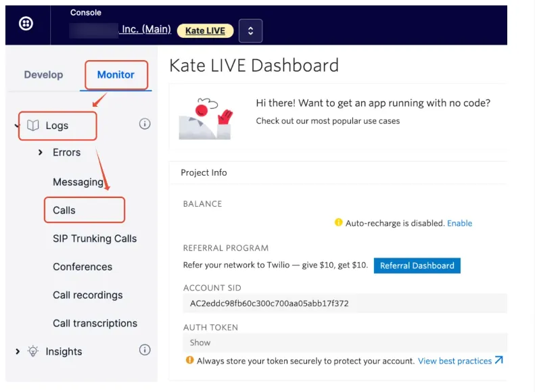Click the Console label in header
Viewport: 535px width, 392px height.
click(86, 13)
